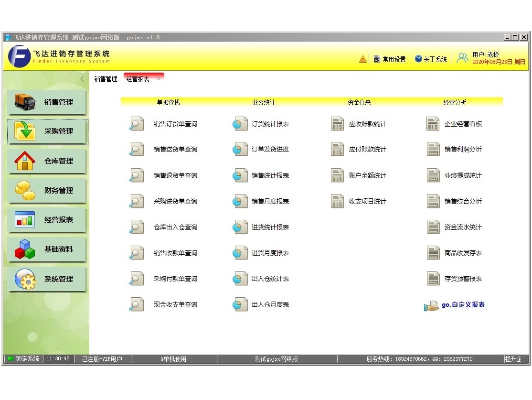532x400 pixels.
Task: Click the report icon for 应收账款统计
Action: 337,124
